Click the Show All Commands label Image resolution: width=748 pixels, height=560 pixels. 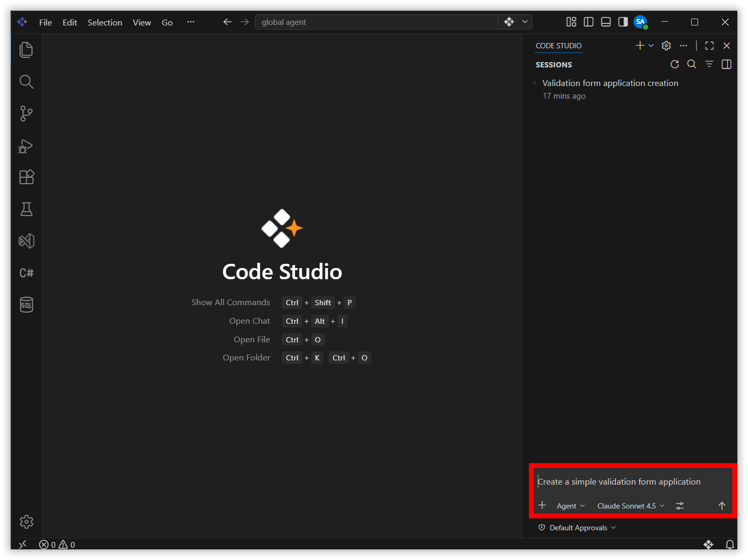pos(231,303)
